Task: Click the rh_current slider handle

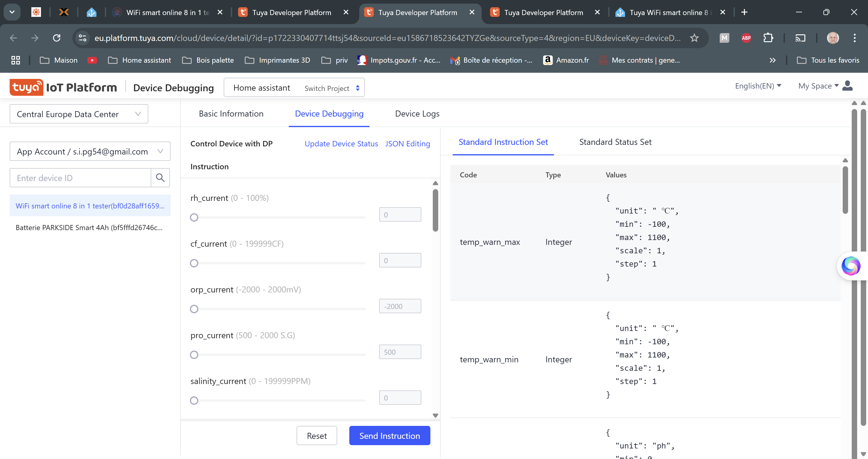Action: (x=194, y=217)
